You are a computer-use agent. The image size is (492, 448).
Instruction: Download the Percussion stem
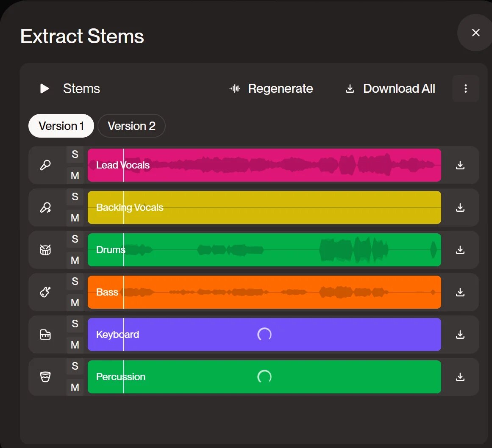(x=460, y=377)
